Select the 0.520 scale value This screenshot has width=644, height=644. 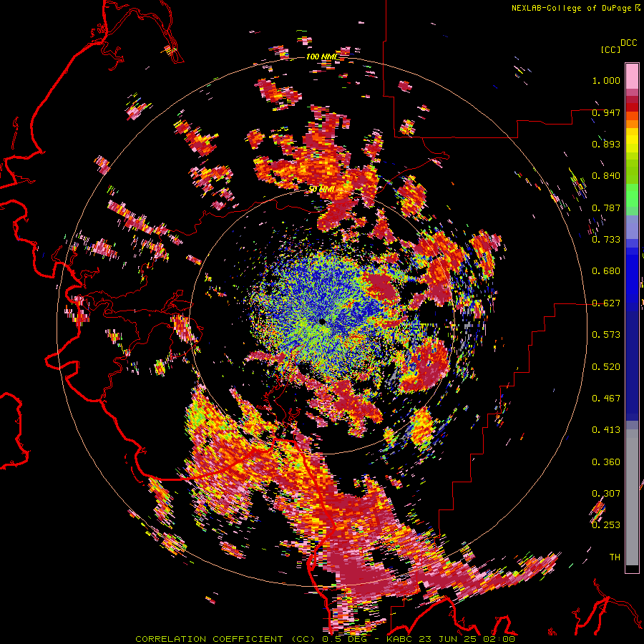606,367
